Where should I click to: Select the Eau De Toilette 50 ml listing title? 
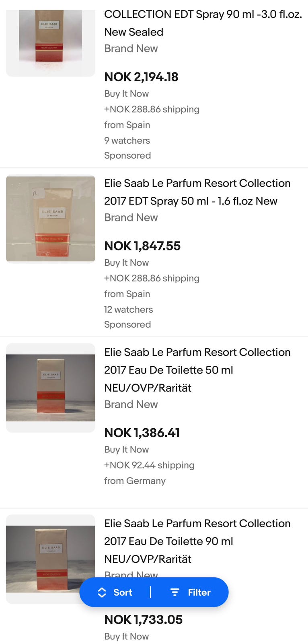click(x=197, y=370)
